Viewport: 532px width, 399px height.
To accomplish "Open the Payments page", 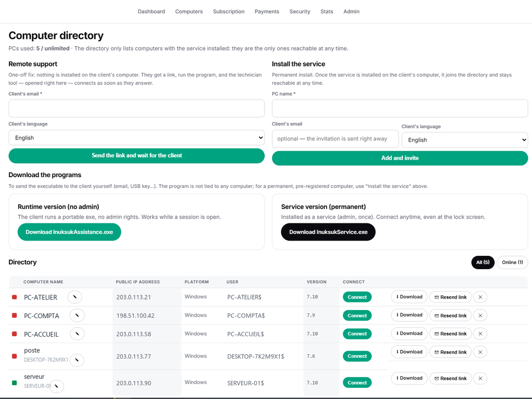I will [x=267, y=12].
